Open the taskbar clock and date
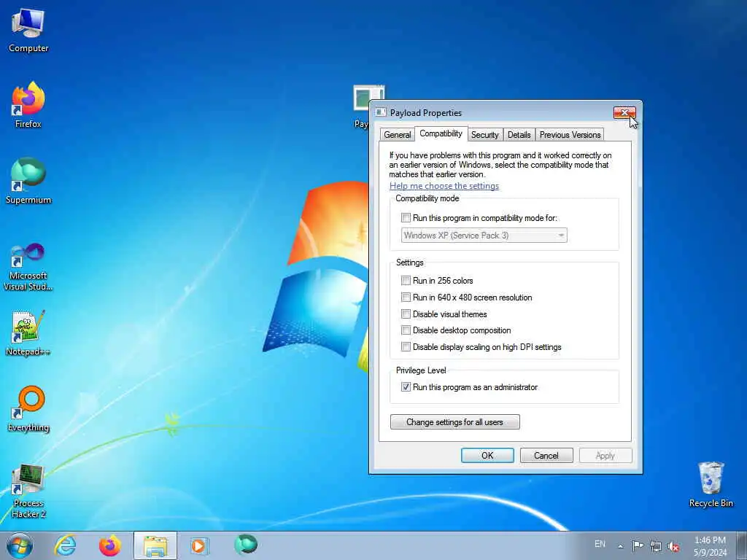Viewport: 747px width, 560px height. [x=710, y=546]
